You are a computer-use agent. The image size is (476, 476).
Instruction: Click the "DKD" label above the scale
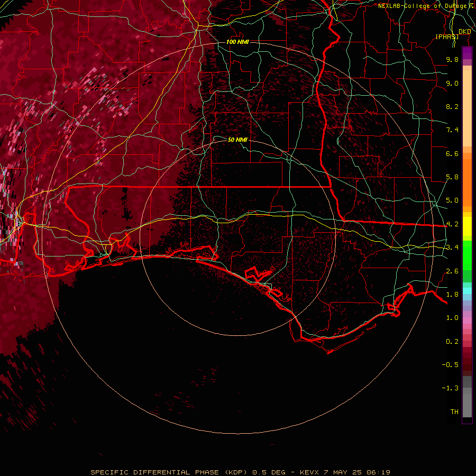[464, 32]
